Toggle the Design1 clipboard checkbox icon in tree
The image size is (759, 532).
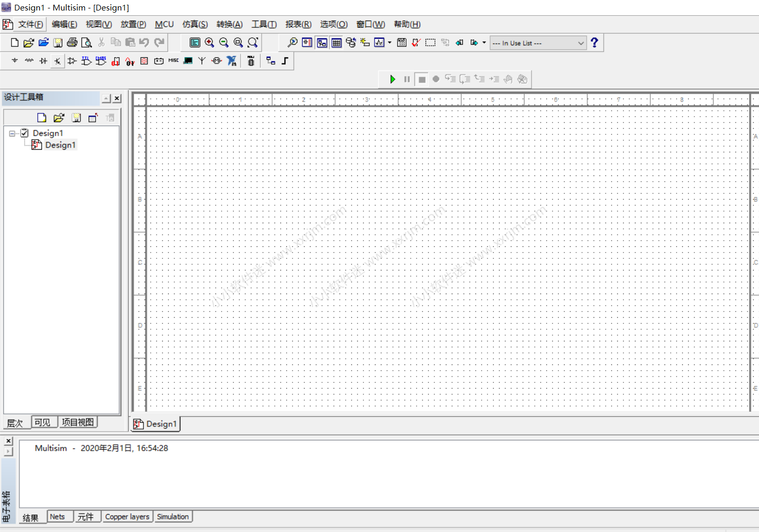click(25, 133)
